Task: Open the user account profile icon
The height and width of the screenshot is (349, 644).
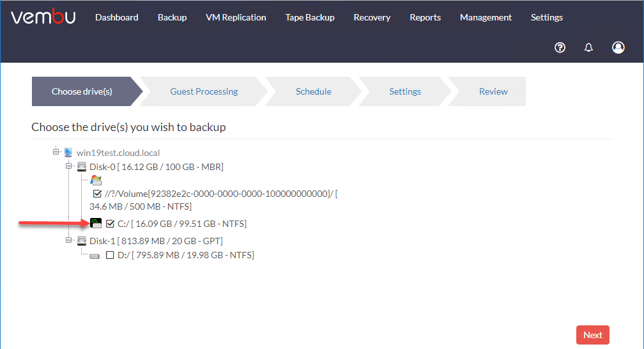Action: (618, 47)
